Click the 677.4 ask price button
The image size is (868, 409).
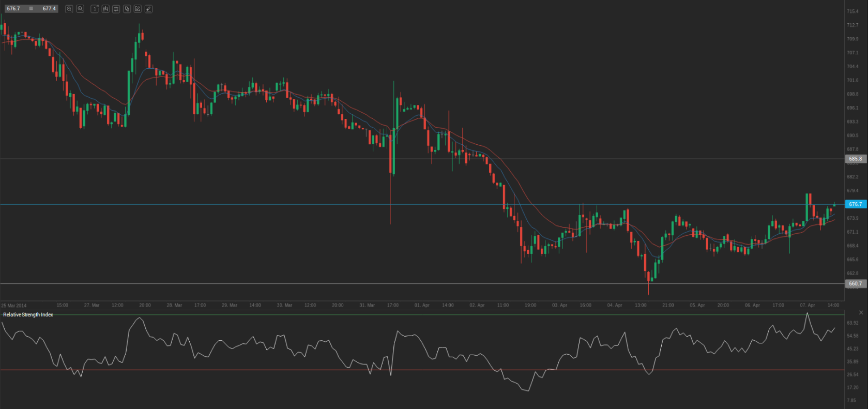click(x=49, y=9)
